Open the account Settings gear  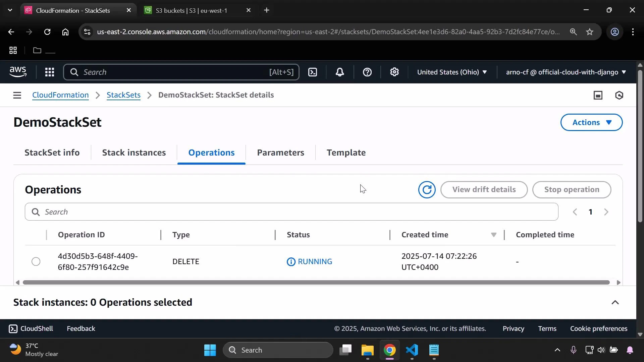394,72
